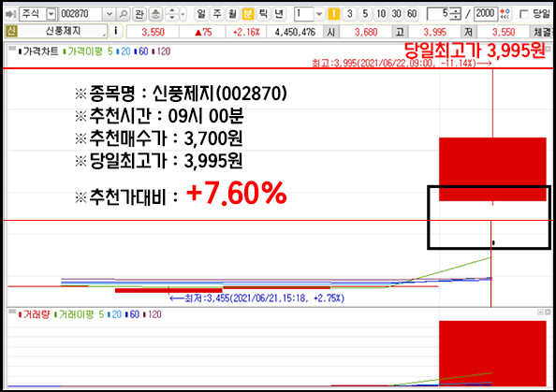The height and width of the screenshot is (392, 556).
Task: Open the 관 watchlist icon button
Action: (x=139, y=14)
